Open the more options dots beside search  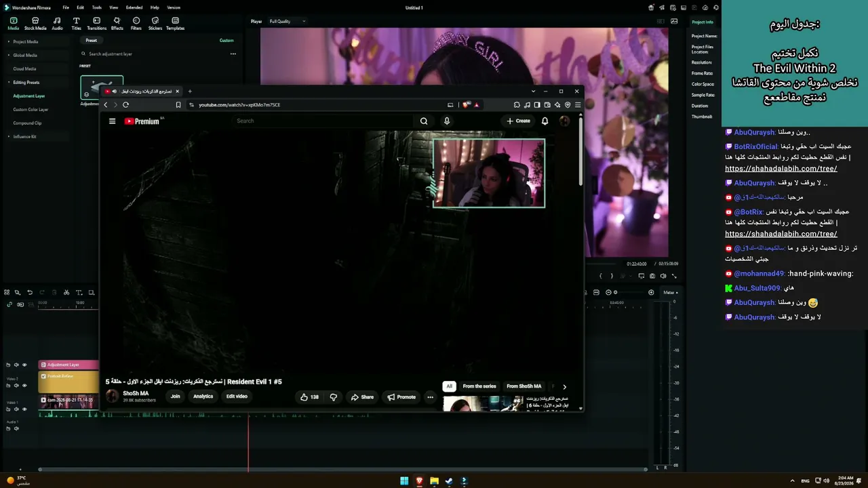233,54
